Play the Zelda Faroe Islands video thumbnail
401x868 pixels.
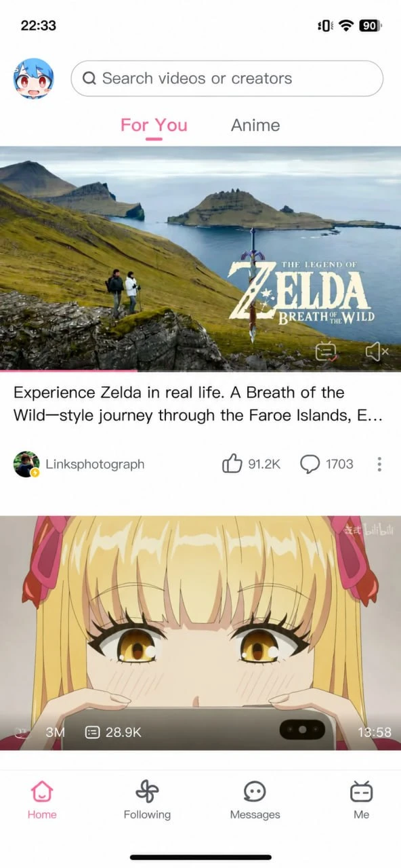tap(200, 258)
